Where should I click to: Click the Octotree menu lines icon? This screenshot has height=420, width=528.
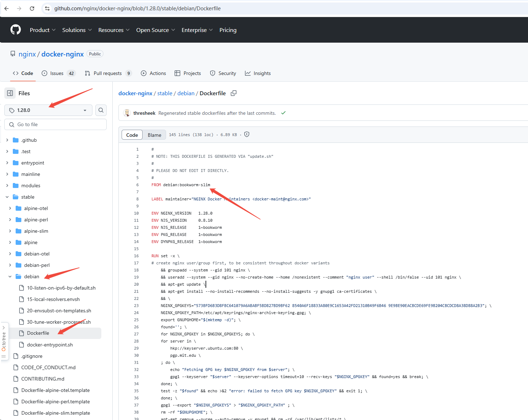4,356
